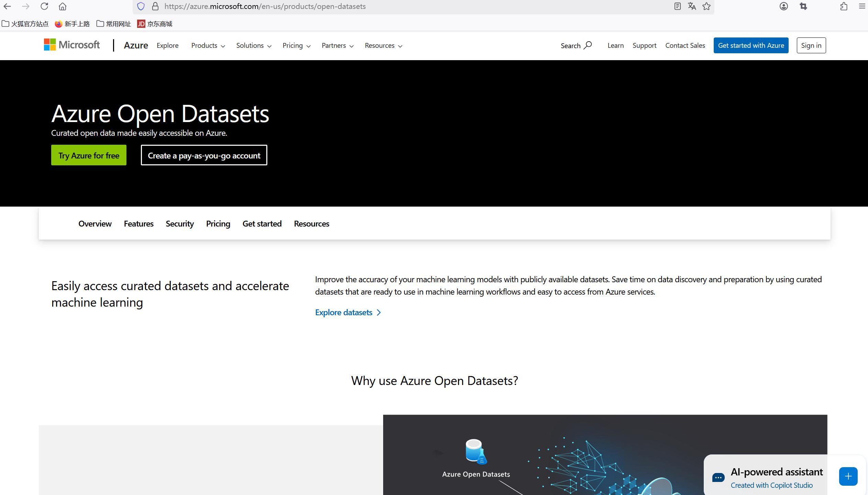Click Get started with Azure button
Image resolution: width=868 pixels, height=495 pixels.
751,45
